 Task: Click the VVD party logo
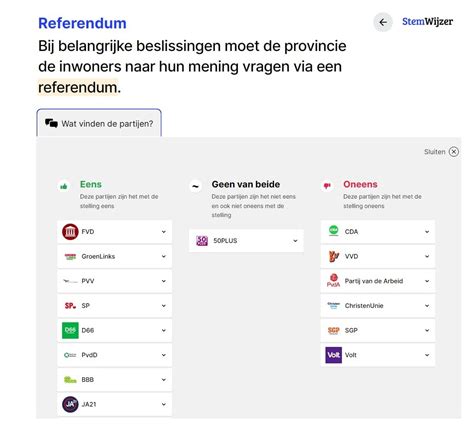[x=334, y=256]
